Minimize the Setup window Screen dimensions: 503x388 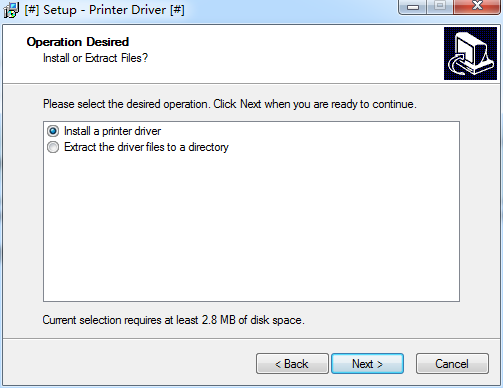413,6
